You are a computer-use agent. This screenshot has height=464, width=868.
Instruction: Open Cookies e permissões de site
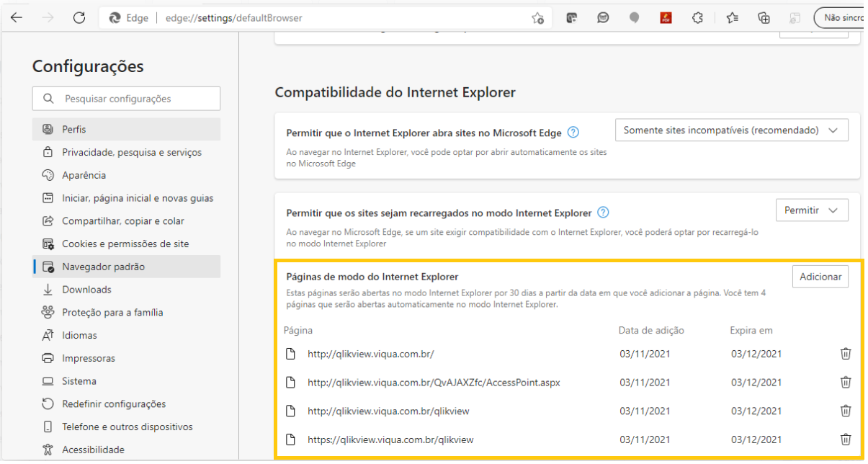[x=126, y=244]
